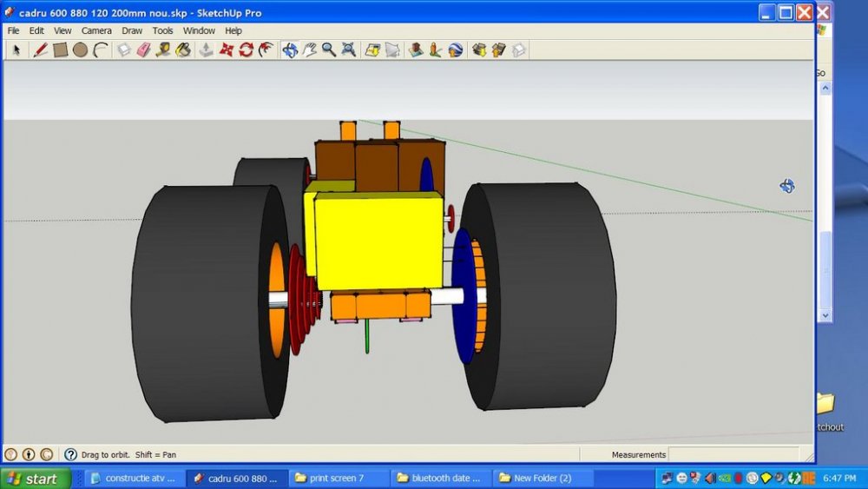Image resolution: width=868 pixels, height=489 pixels.
Task: Pick the Offset tool
Action: pos(266,50)
